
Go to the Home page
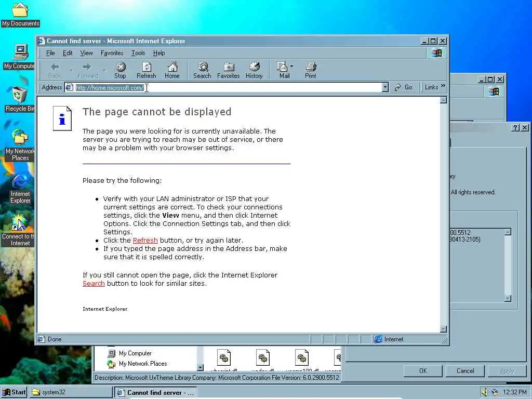pyautogui.click(x=172, y=70)
